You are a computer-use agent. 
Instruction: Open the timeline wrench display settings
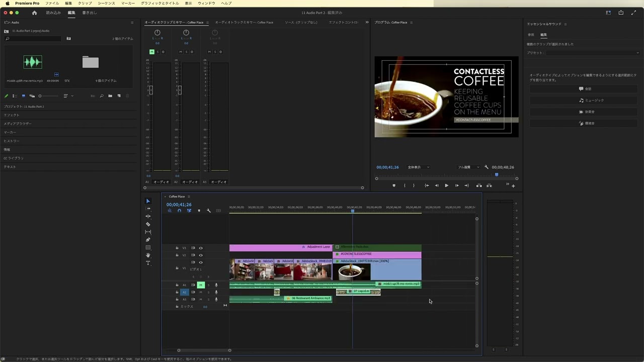pyautogui.click(x=209, y=211)
